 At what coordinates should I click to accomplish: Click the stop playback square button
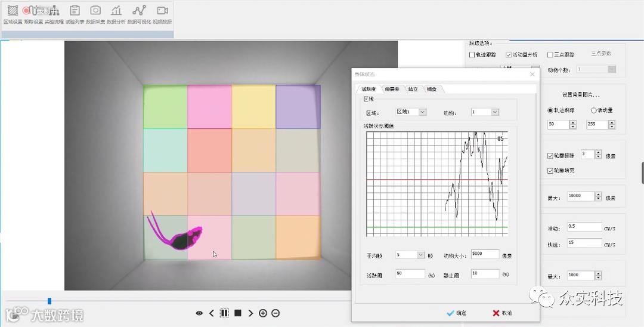point(238,313)
